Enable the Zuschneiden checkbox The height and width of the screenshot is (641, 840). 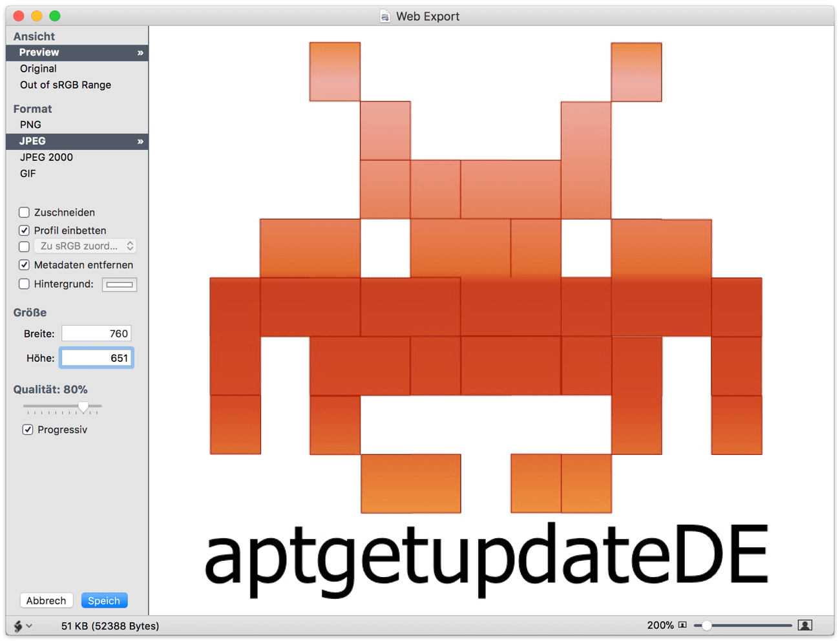click(x=24, y=212)
